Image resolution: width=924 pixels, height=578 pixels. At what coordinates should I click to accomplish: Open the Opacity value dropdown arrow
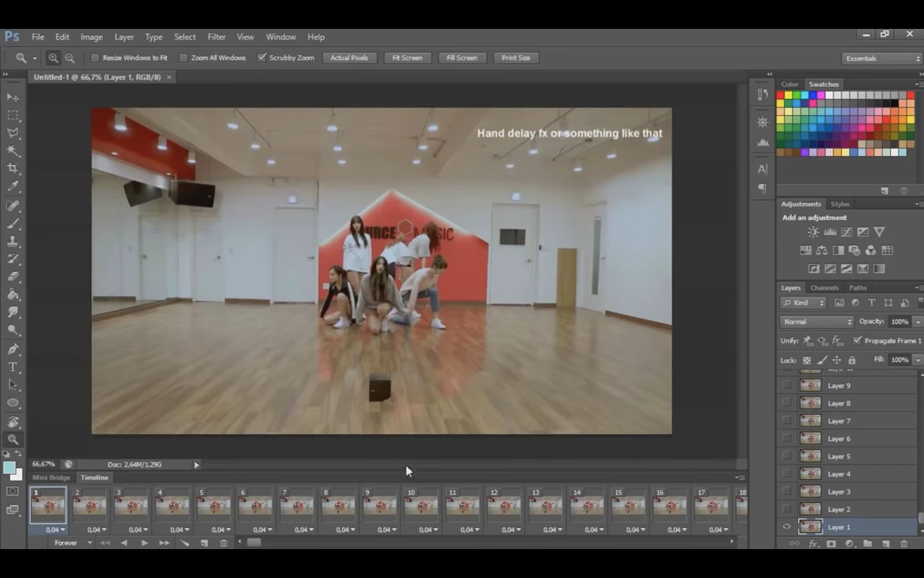(x=918, y=322)
